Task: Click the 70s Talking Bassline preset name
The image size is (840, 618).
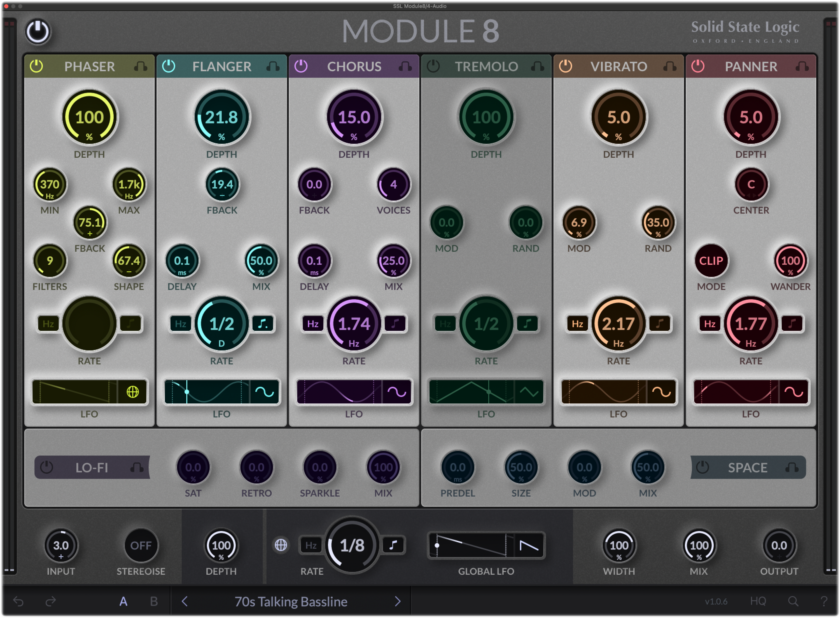Action: click(291, 601)
